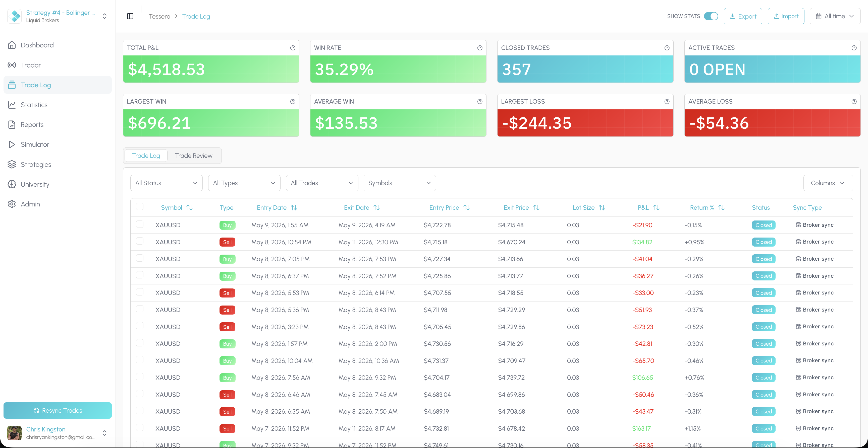Toggle the Show Stats switch
Screen dimensions: 868x448
pos(711,16)
